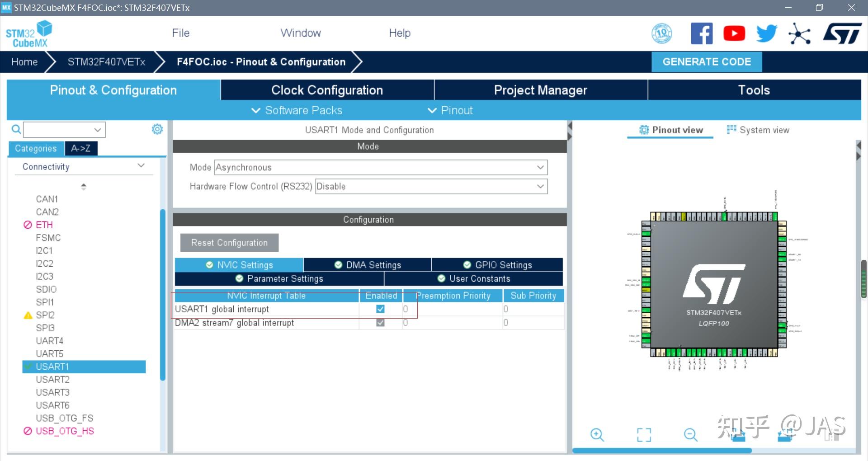Click the STM32F407VETx breadcrumb

tap(106, 62)
